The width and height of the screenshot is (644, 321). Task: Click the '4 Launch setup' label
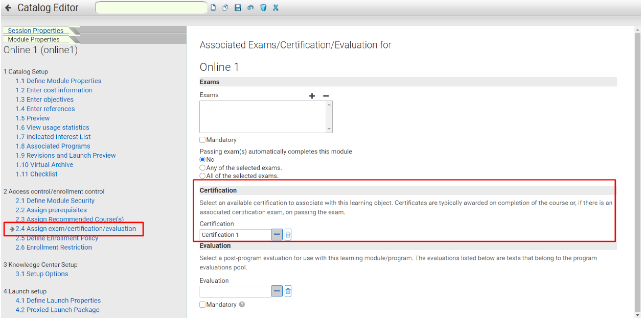click(25, 291)
